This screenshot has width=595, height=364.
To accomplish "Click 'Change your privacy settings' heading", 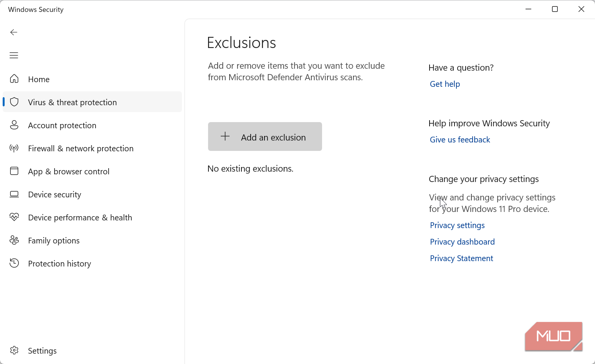I will point(484,179).
